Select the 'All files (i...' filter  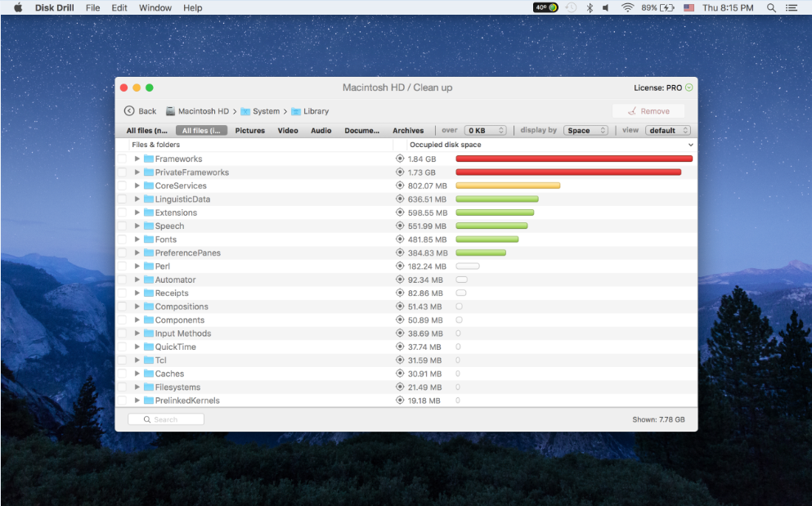[x=201, y=131]
